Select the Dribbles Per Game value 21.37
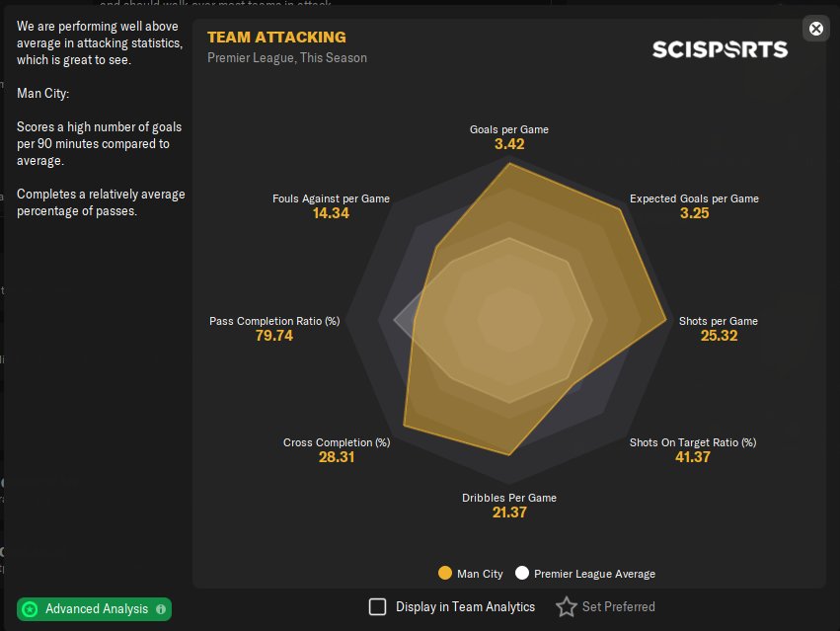 509,513
